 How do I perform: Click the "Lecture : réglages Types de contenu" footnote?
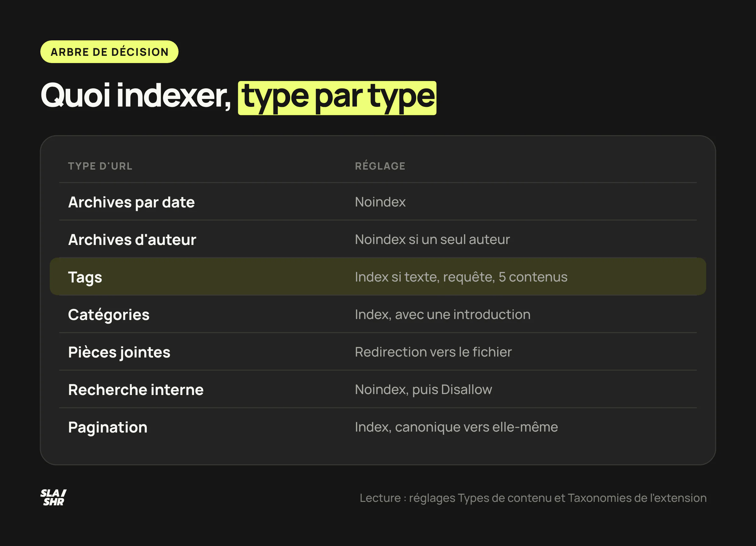click(x=533, y=498)
